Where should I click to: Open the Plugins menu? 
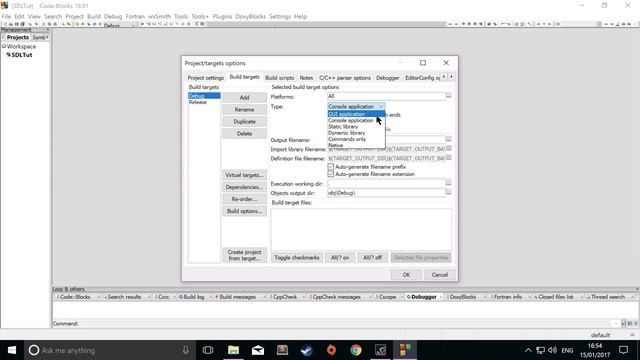222,16
